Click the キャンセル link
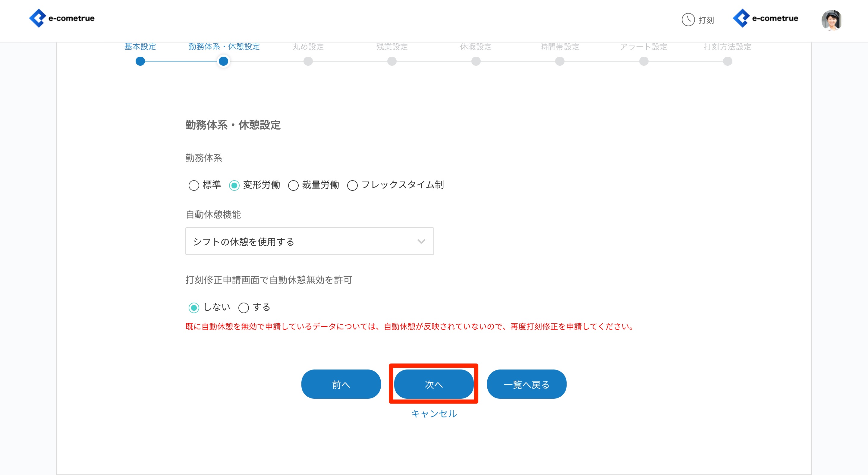This screenshot has width=868, height=475. [x=434, y=413]
